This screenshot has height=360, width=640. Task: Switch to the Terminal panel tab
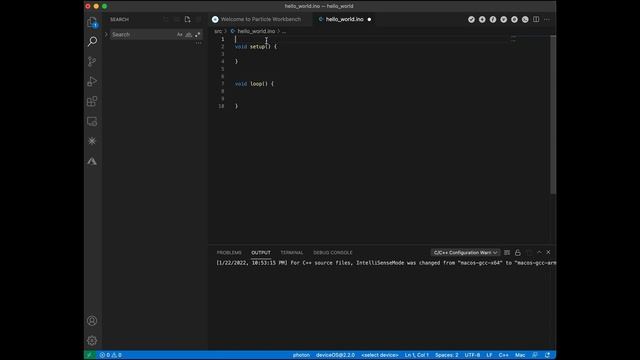tap(292, 253)
